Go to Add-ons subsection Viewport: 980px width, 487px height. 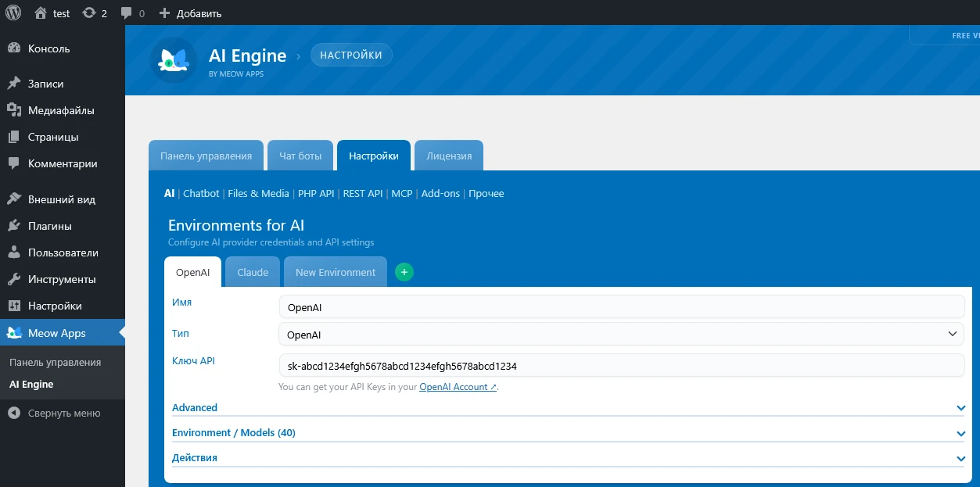(x=440, y=193)
